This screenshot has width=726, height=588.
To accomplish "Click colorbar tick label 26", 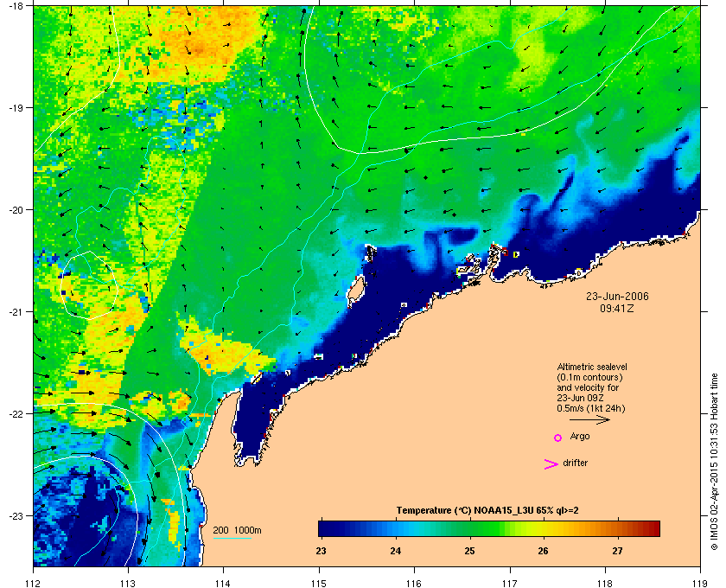I will click(543, 552).
